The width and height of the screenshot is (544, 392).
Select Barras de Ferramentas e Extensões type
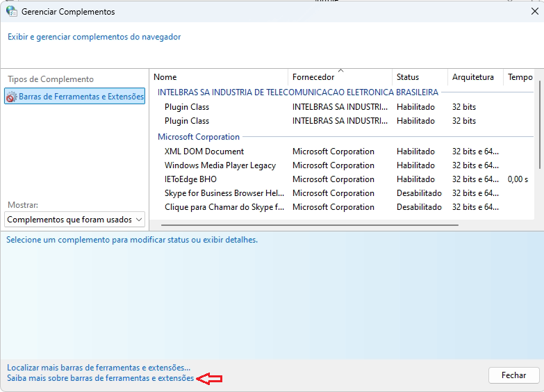(74, 97)
